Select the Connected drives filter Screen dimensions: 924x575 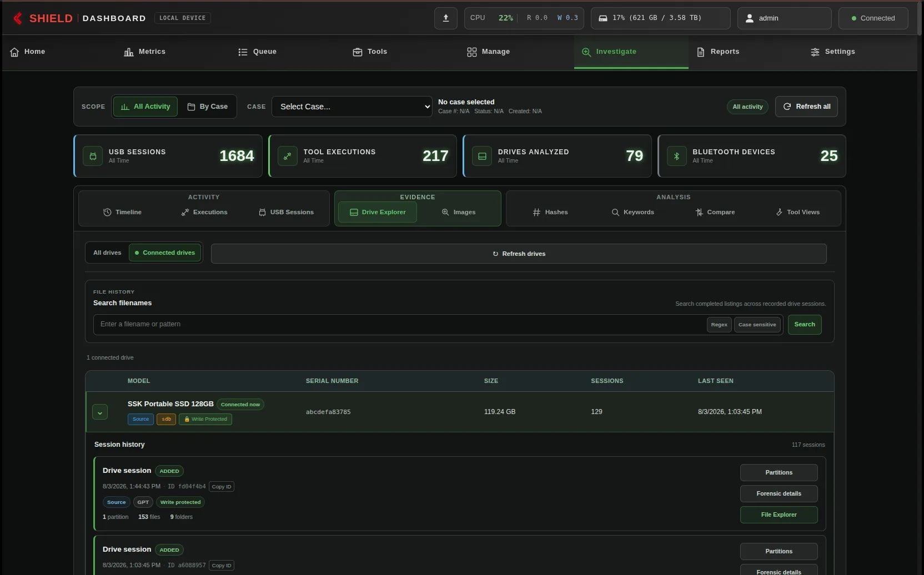(x=165, y=253)
